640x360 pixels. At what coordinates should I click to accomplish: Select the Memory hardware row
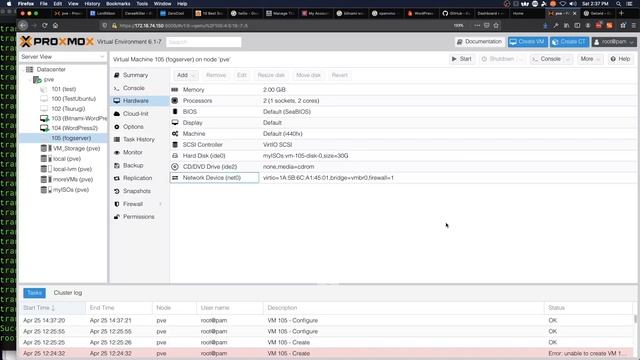click(403, 90)
